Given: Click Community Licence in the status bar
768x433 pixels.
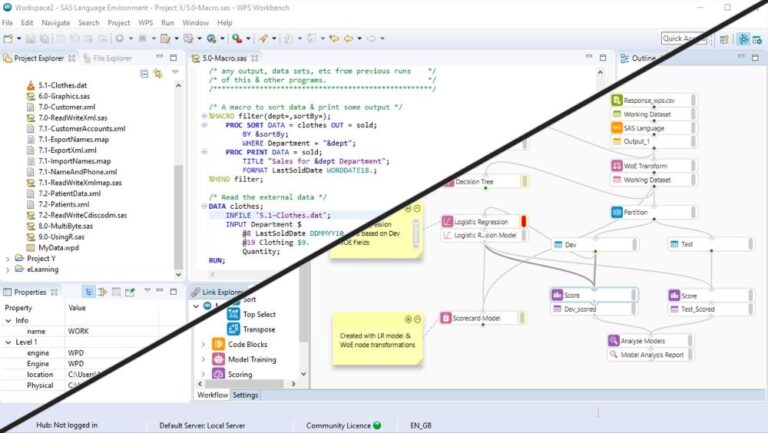Looking at the screenshot, I should (x=338, y=426).
